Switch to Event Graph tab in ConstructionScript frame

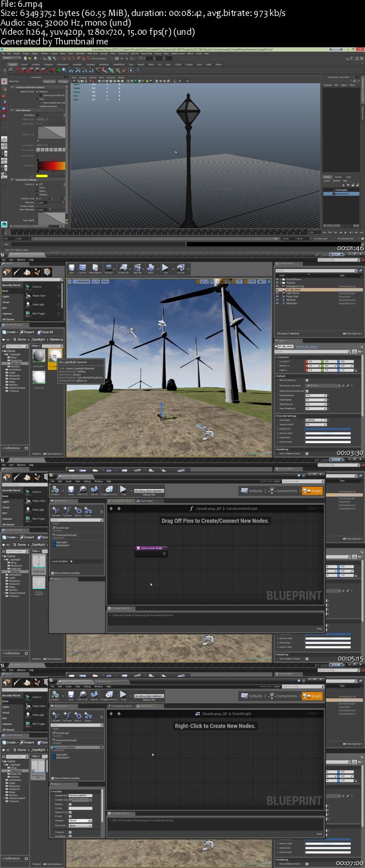[x=148, y=501]
